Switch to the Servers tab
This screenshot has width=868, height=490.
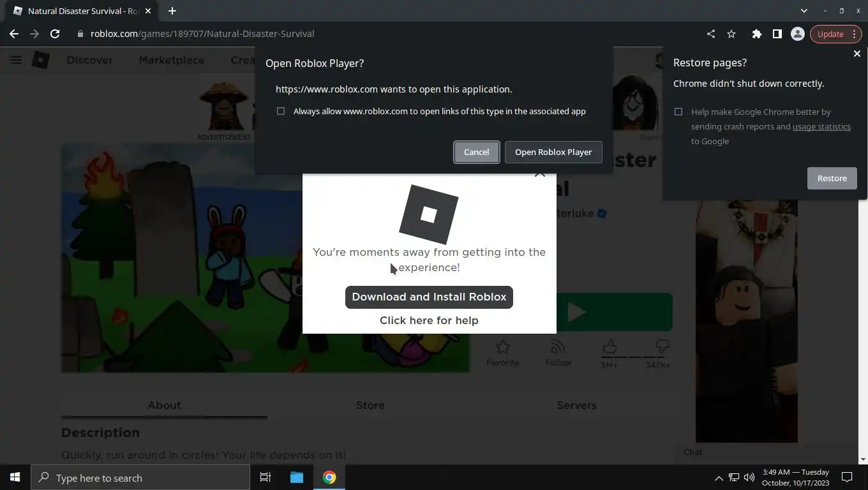pos(576,405)
